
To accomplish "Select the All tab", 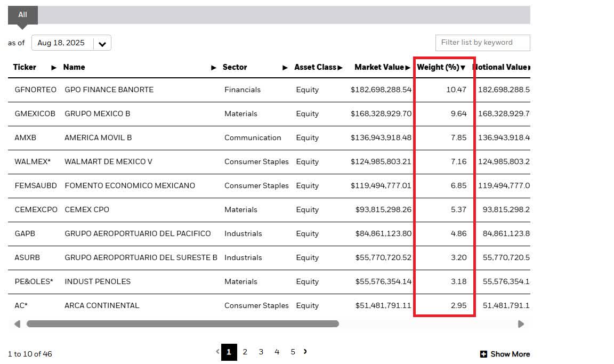I will point(22,15).
